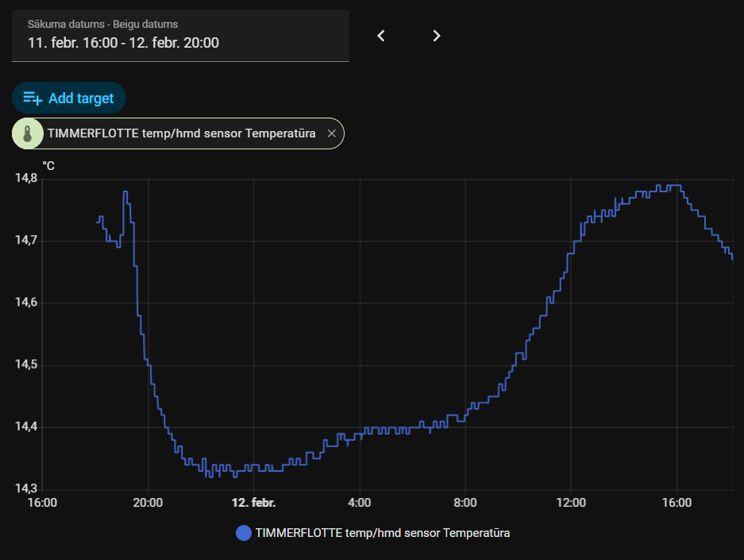Click the 8:00 label on the time axis

pyautogui.click(x=465, y=503)
